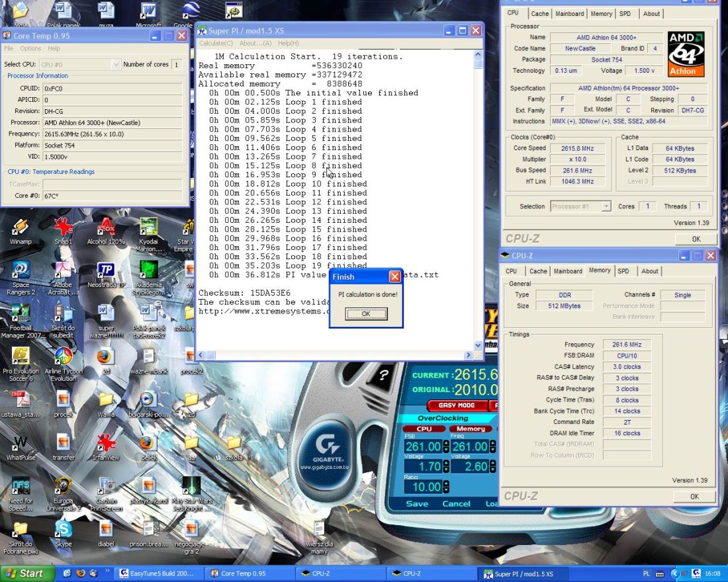Adjust EasyTune5 memory voltage 2.60 stepper
The image size is (728, 582).
492,466
